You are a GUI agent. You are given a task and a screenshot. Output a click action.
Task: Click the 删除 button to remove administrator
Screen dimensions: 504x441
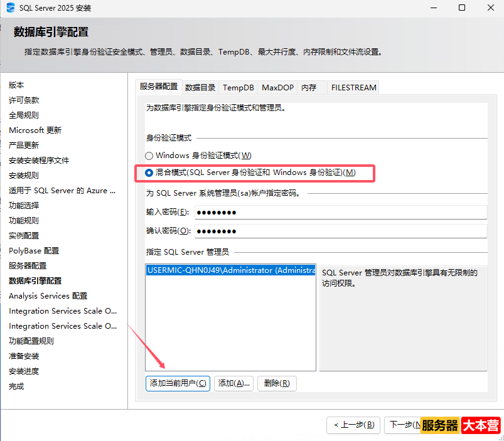coord(276,383)
